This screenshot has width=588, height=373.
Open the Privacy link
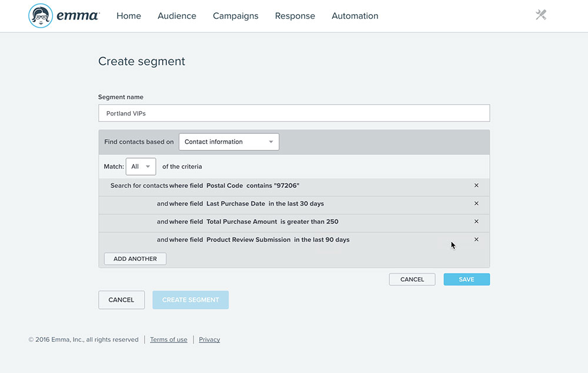209,340
